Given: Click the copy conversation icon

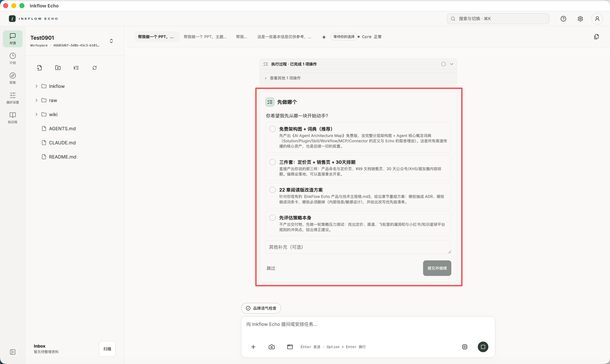Looking at the screenshot, I should point(597,37).
